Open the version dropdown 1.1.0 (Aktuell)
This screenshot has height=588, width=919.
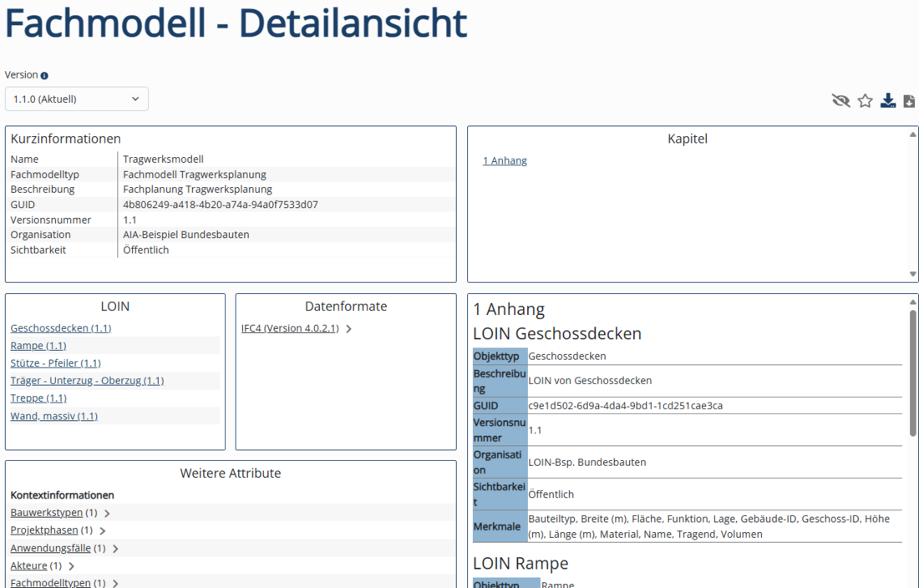(x=77, y=99)
